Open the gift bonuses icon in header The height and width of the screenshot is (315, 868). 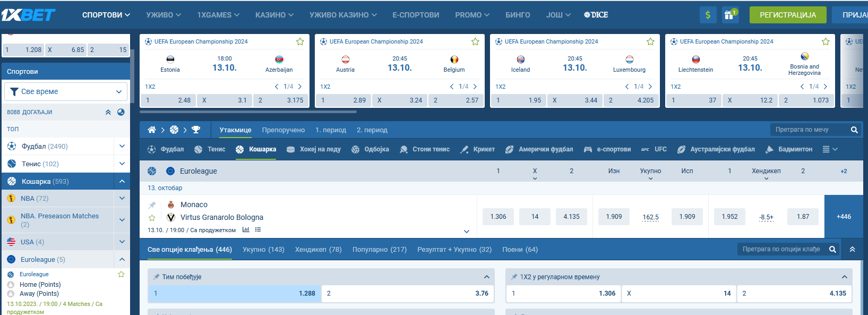tap(729, 15)
